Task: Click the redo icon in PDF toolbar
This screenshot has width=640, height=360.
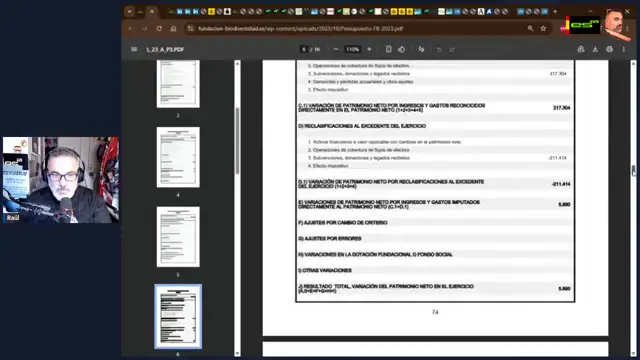Action: pyautogui.click(x=452, y=49)
